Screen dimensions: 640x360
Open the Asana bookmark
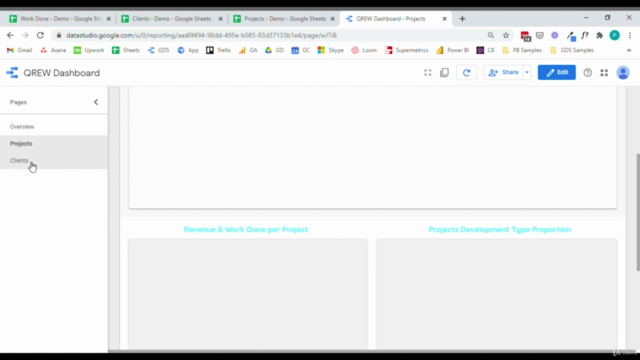coord(53,50)
